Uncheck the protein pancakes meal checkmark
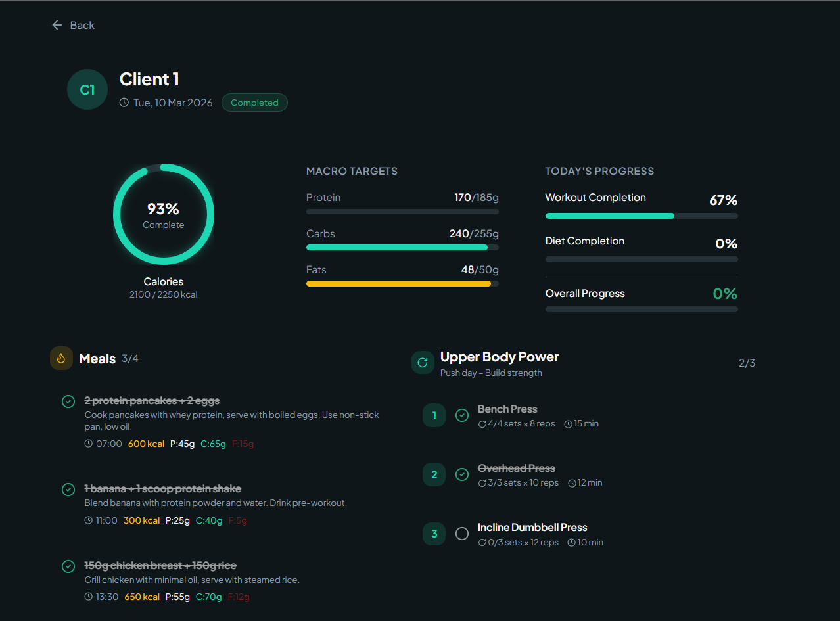The image size is (840, 621). point(68,401)
